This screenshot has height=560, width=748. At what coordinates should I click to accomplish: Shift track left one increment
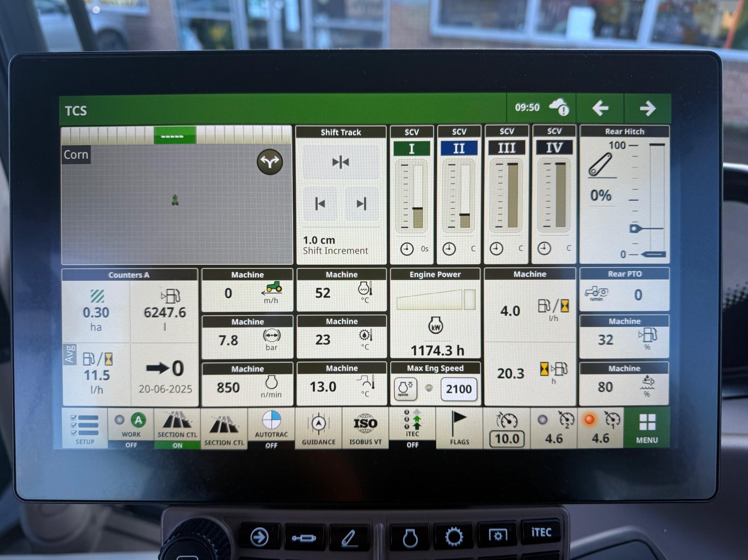[320, 204]
